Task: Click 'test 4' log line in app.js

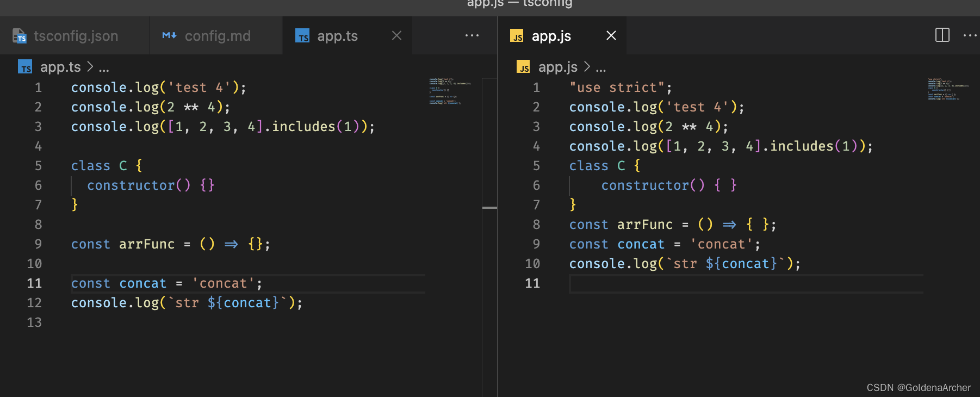Action: point(657,107)
